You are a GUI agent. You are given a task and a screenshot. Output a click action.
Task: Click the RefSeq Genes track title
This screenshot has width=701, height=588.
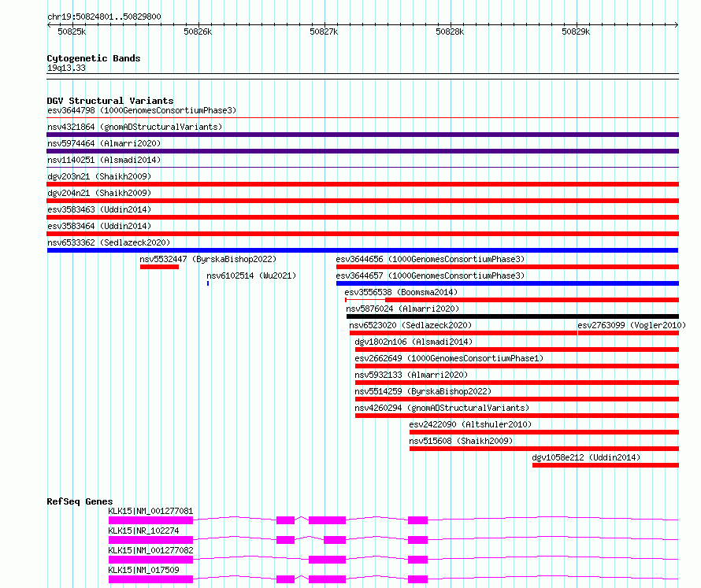(x=80, y=501)
